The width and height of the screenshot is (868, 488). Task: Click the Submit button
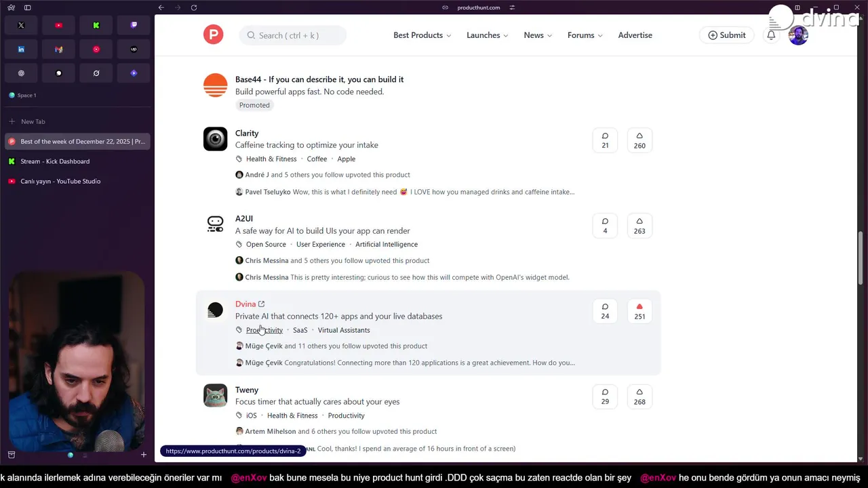tap(726, 35)
